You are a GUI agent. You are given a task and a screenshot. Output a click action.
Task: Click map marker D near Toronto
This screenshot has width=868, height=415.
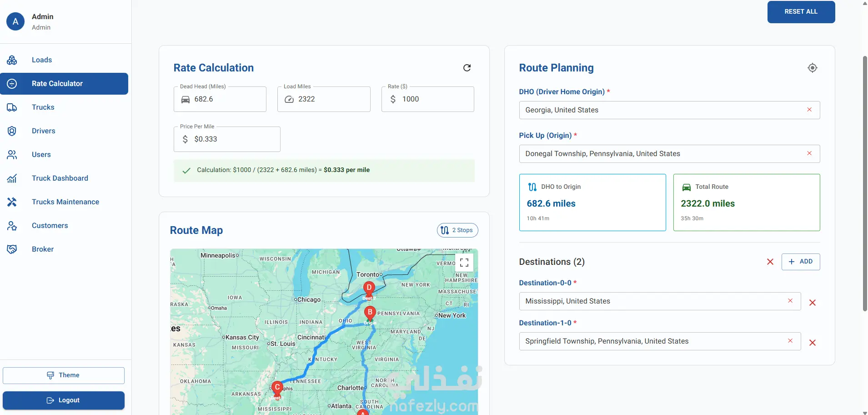tap(369, 288)
